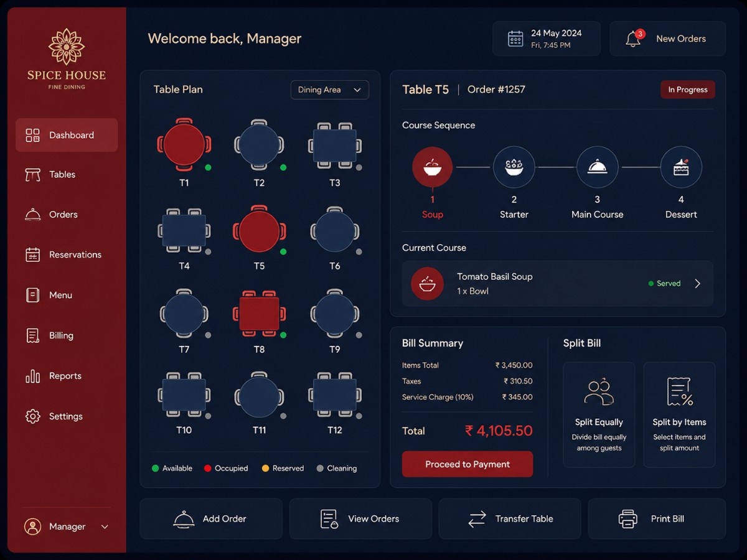Screen dimensions: 747x560
Task: Click the Items Total value ₹ 3,450.00
Action: coord(514,365)
